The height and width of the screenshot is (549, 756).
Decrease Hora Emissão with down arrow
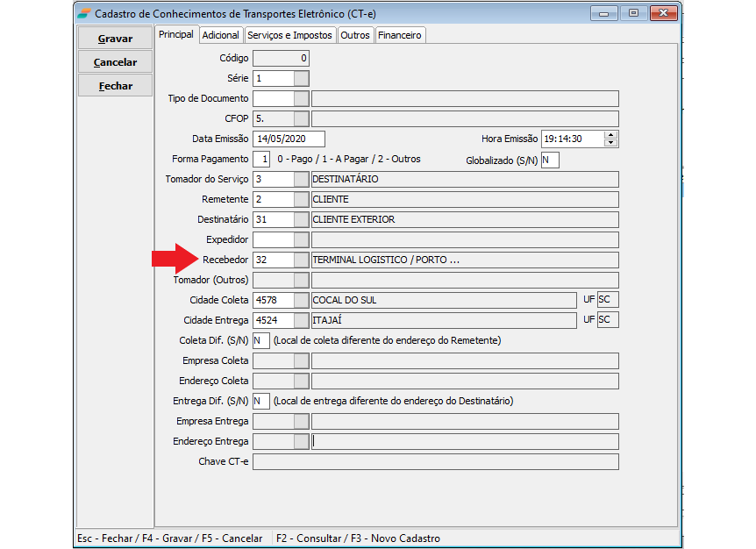point(611,143)
